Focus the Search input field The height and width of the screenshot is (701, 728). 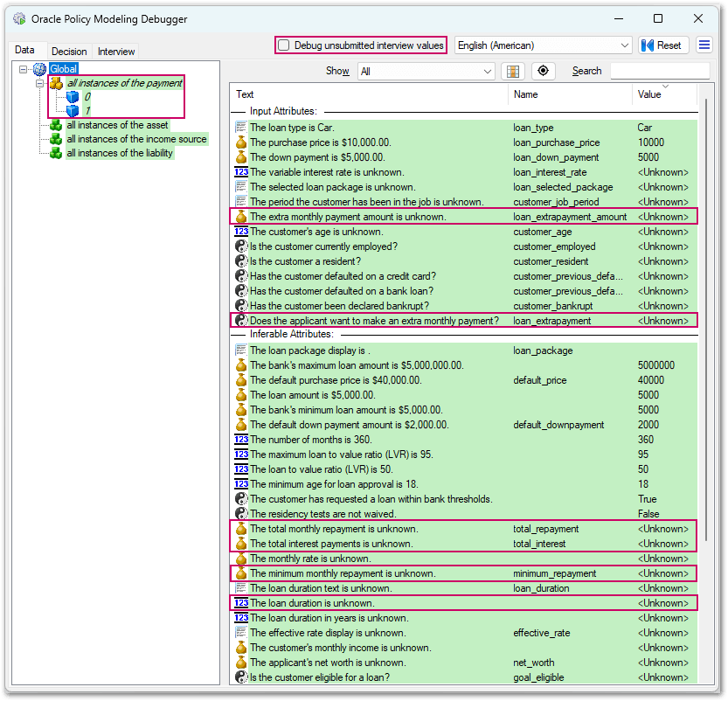659,71
